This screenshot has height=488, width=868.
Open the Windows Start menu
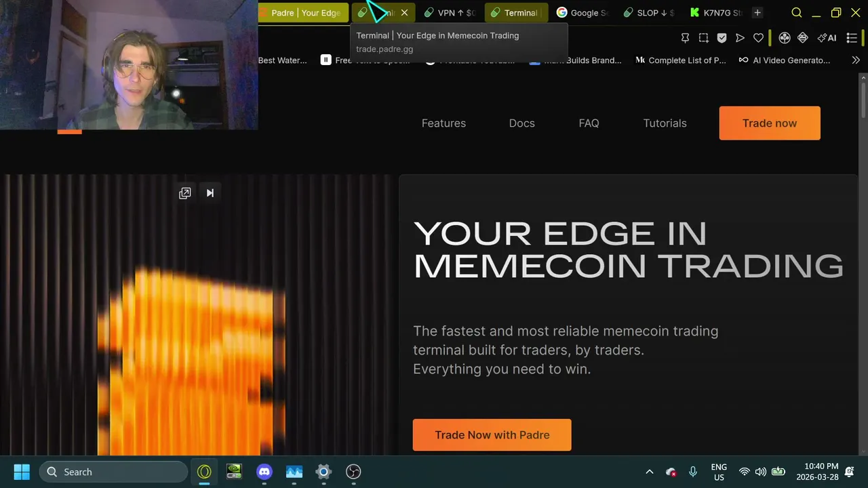(x=22, y=472)
